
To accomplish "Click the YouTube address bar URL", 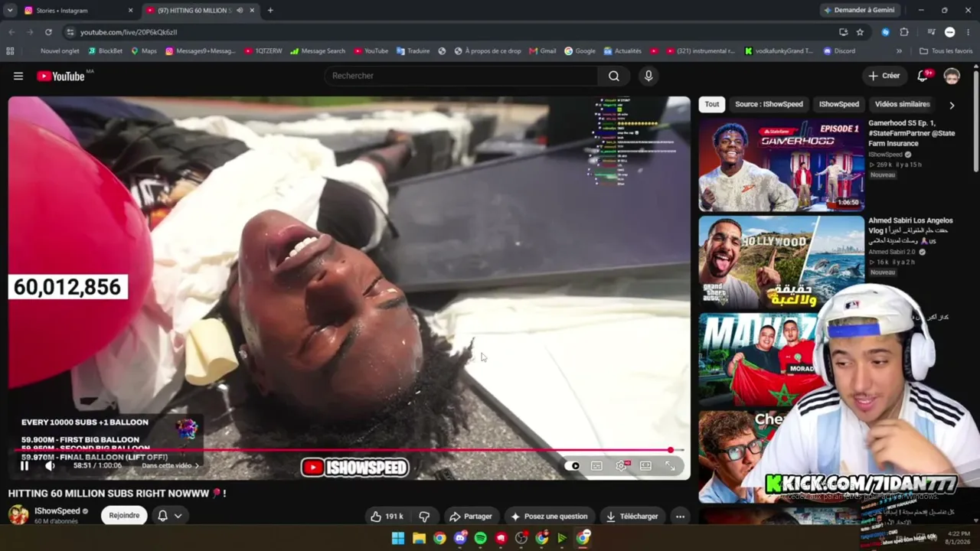I will point(129,32).
